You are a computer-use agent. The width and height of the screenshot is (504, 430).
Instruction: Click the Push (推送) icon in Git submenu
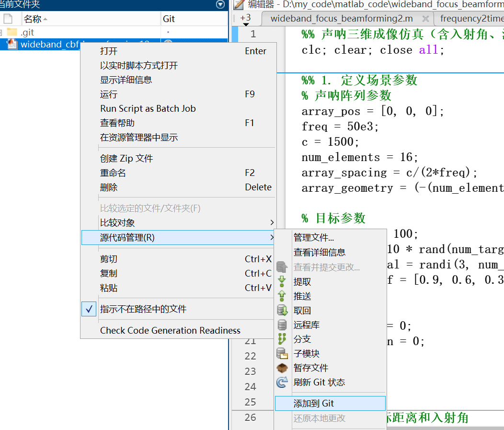pos(283,296)
